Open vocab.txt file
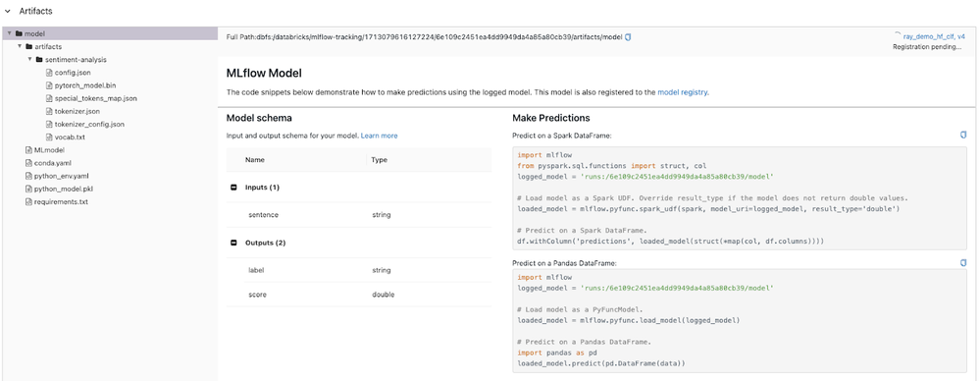The height and width of the screenshot is (381, 980). coord(70,137)
